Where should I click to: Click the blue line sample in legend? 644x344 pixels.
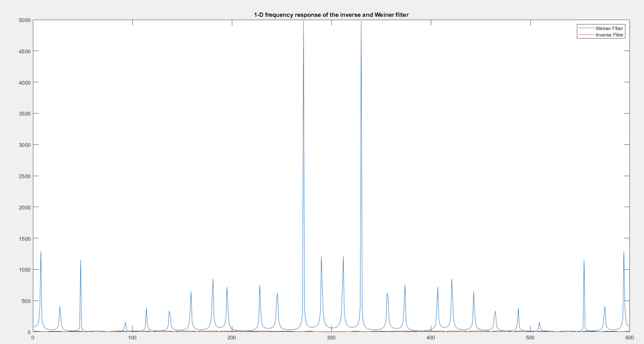[x=586, y=28]
